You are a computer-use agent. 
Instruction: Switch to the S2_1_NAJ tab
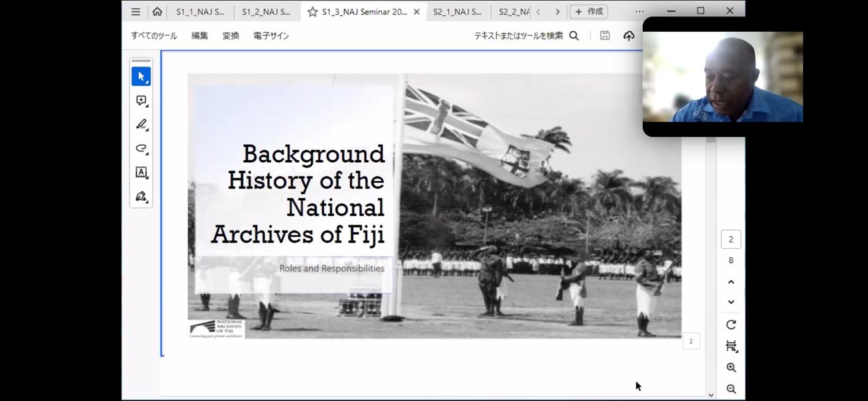456,12
